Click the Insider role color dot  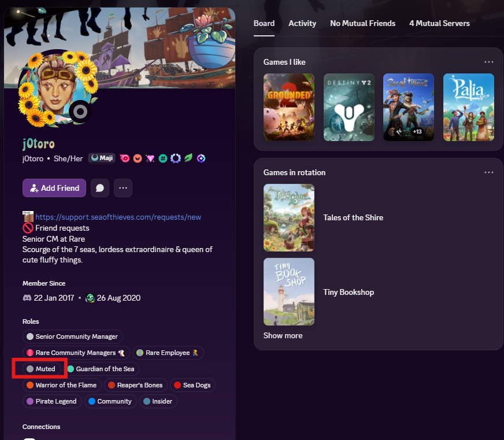[147, 401]
